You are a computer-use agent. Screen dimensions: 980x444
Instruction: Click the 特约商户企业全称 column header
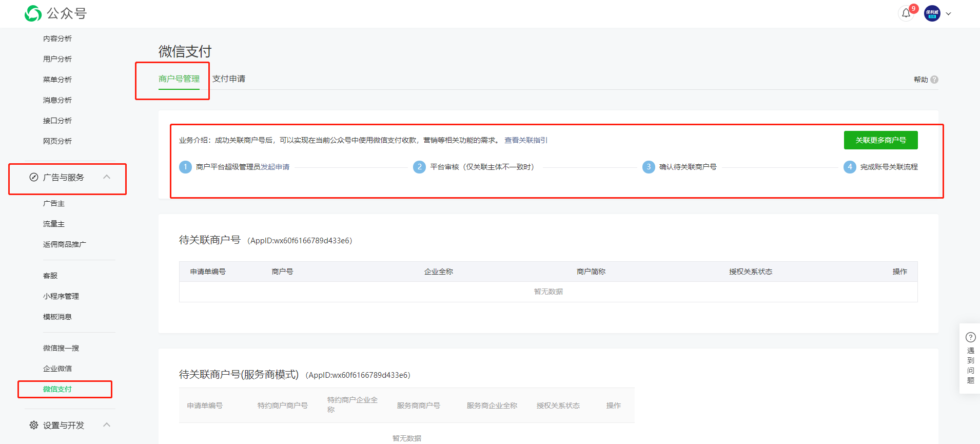click(352, 404)
